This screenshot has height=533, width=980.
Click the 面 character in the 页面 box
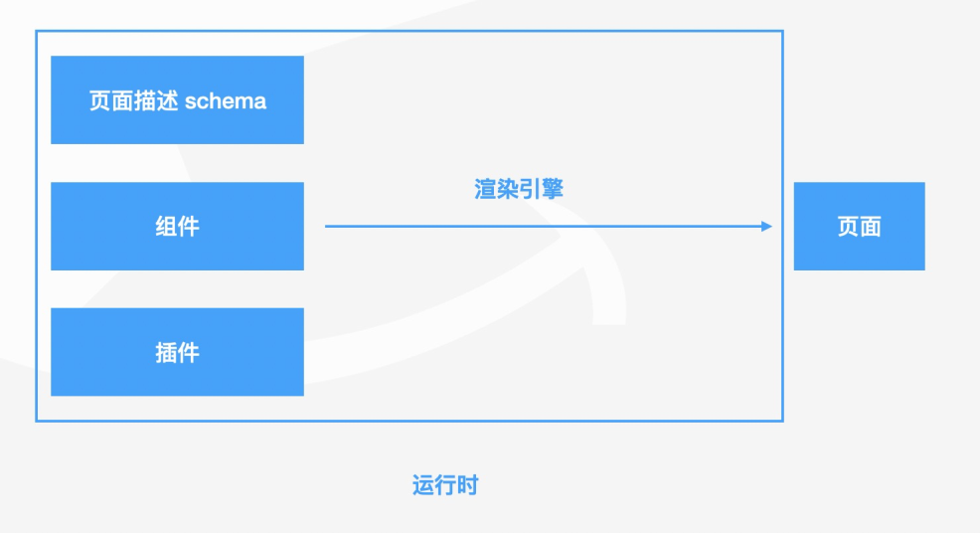pyautogui.click(x=871, y=226)
